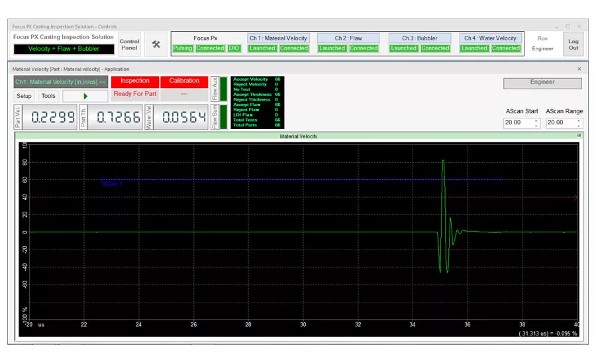Select the Ch 3 : Bubbler channel header
This screenshot has width=596, height=364.
pos(420,38)
